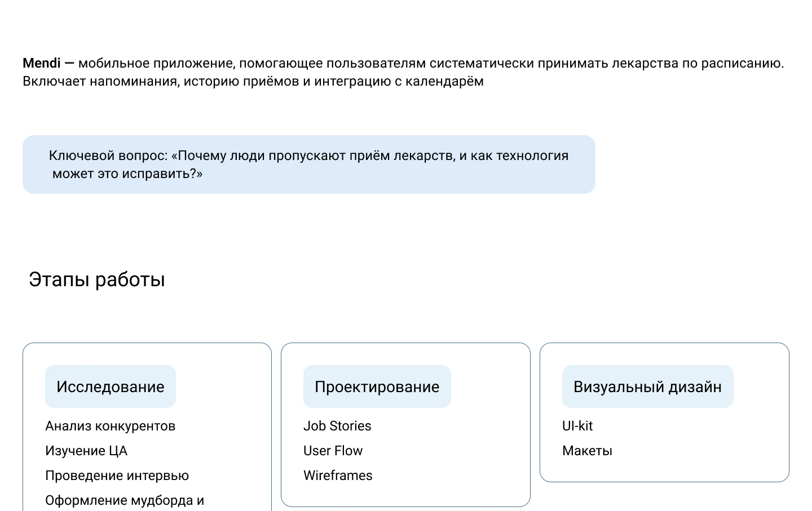
Task: Click the project description paragraph
Action: pyautogui.click(x=403, y=72)
